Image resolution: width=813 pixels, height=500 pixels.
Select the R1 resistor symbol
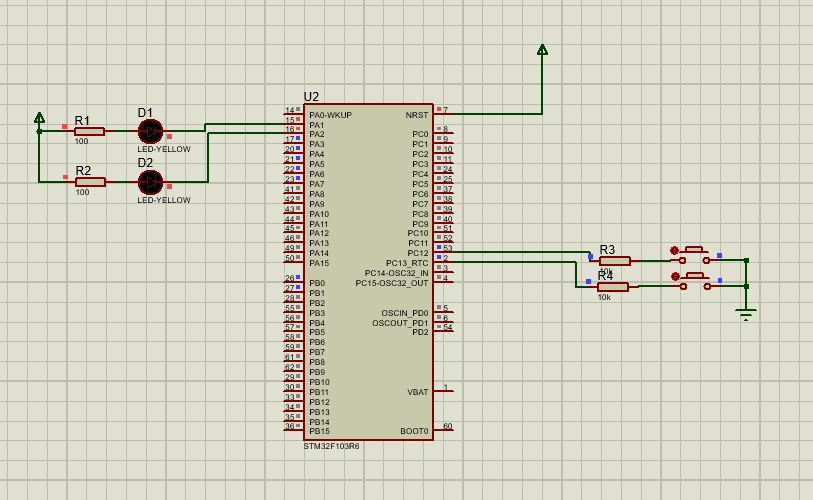click(89, 132)
